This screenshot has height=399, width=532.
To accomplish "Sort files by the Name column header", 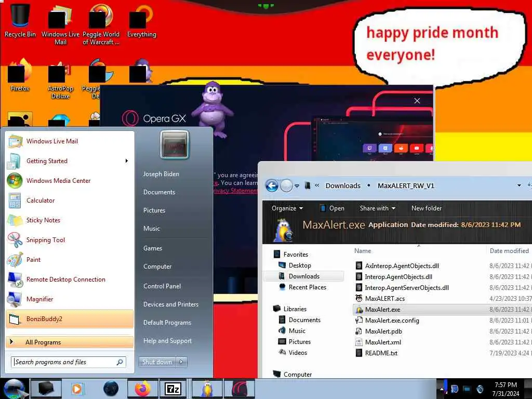I will tap(363, 251).
